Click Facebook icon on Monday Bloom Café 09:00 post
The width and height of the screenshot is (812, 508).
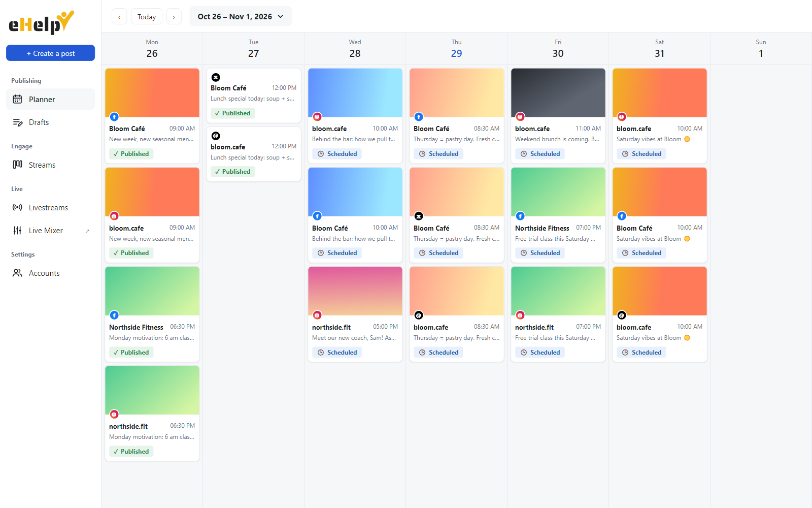114,117
